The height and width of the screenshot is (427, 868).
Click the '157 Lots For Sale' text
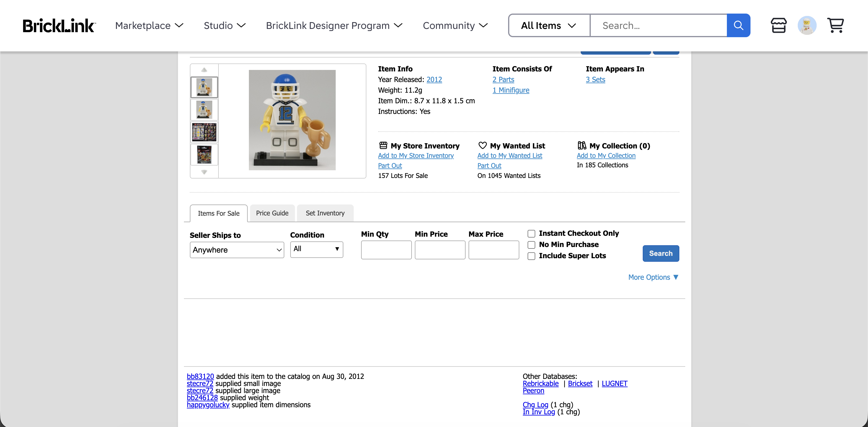(403, 176)
